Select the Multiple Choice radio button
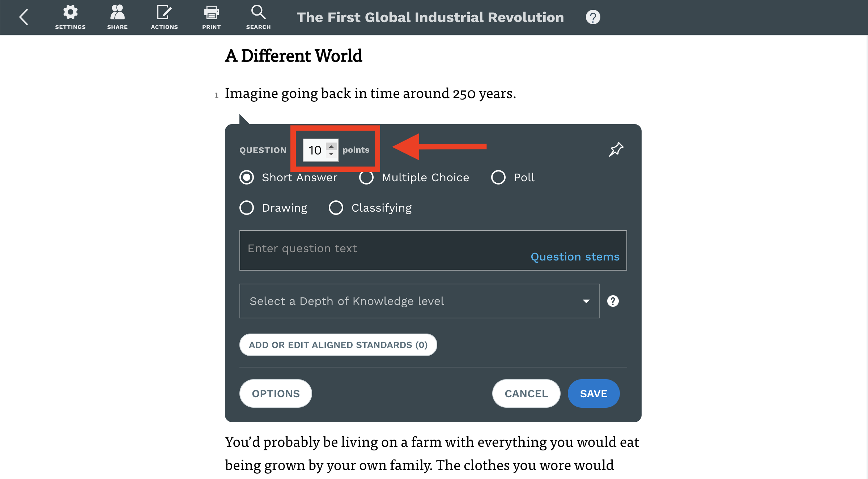 366,177
